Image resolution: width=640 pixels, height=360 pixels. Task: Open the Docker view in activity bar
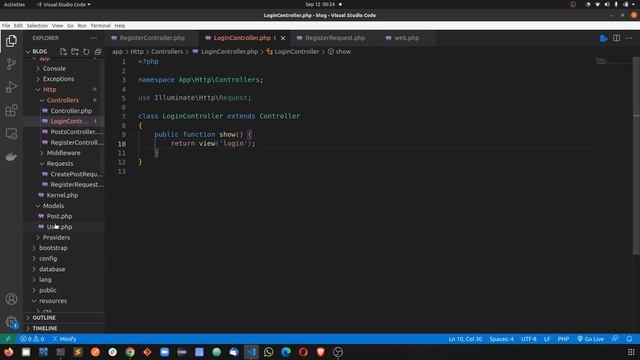[x=11, y=157]
